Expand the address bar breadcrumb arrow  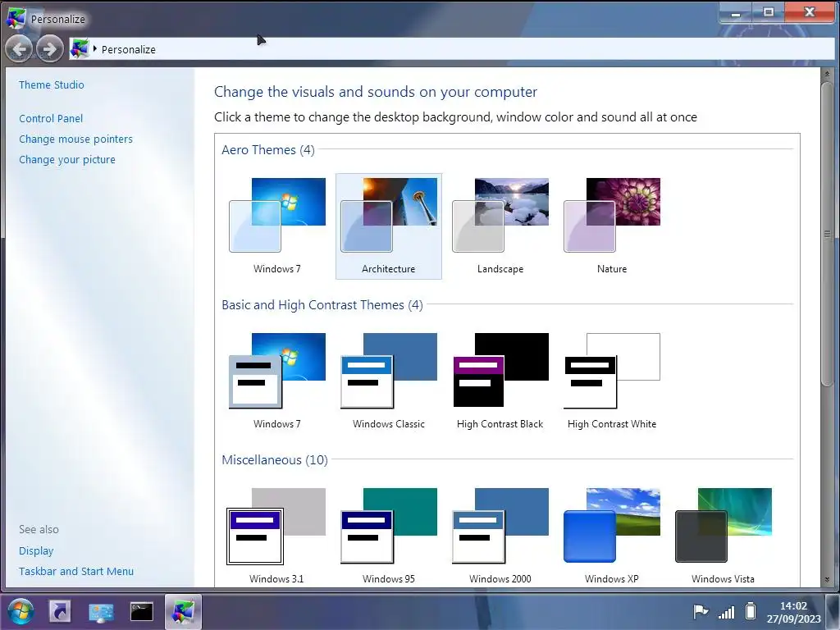point(95,48)
